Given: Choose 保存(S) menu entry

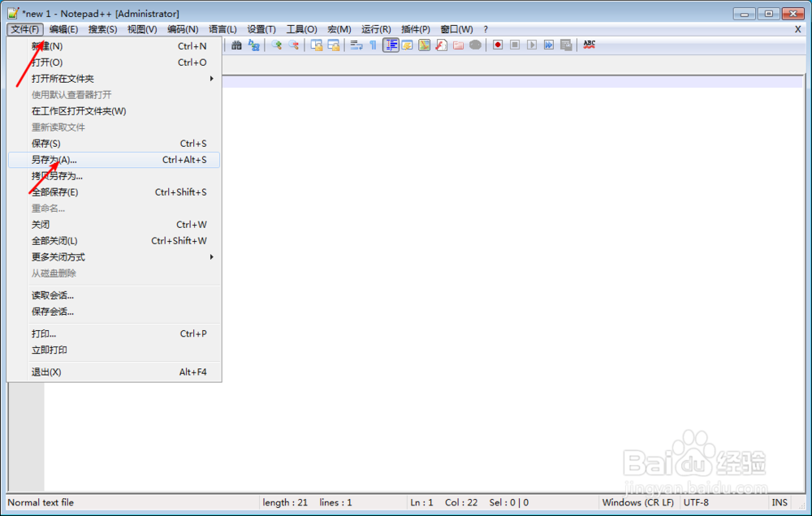Looking at the screenshot, I should 114,144.
